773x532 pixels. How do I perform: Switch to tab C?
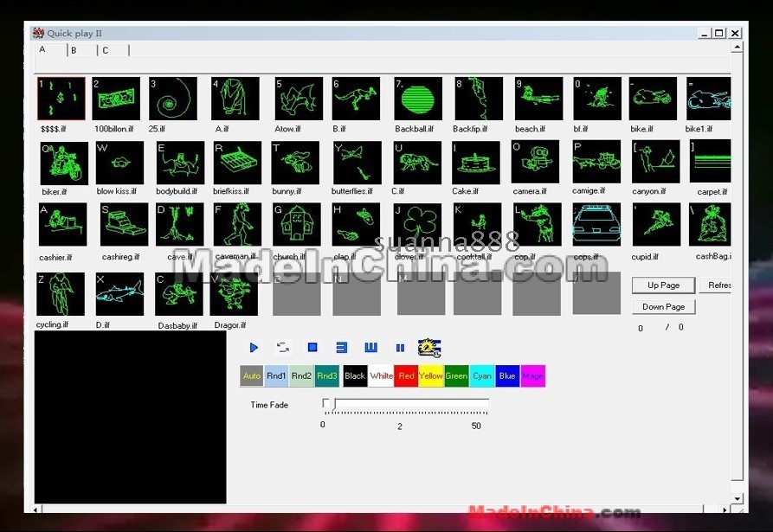click(x=113, y=50)
